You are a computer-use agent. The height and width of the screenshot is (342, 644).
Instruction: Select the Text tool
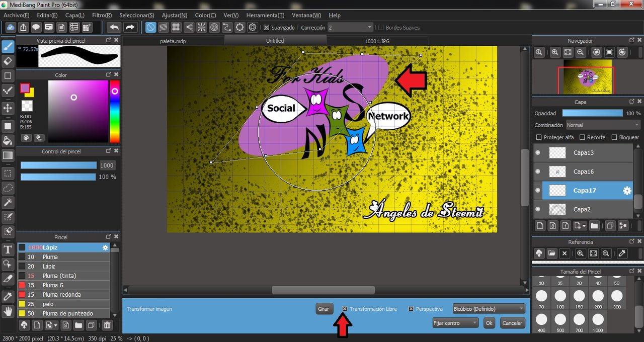click(x=8, y=249)
